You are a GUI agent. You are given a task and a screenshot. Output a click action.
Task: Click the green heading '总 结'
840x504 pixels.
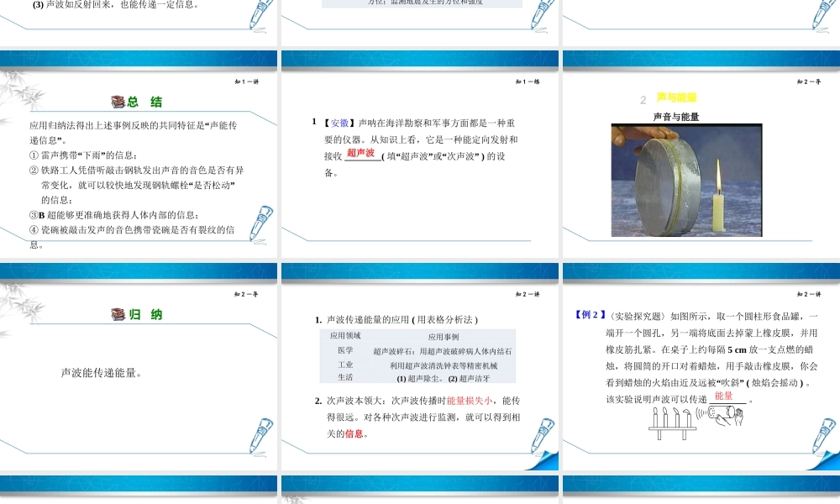pos(144,102)
